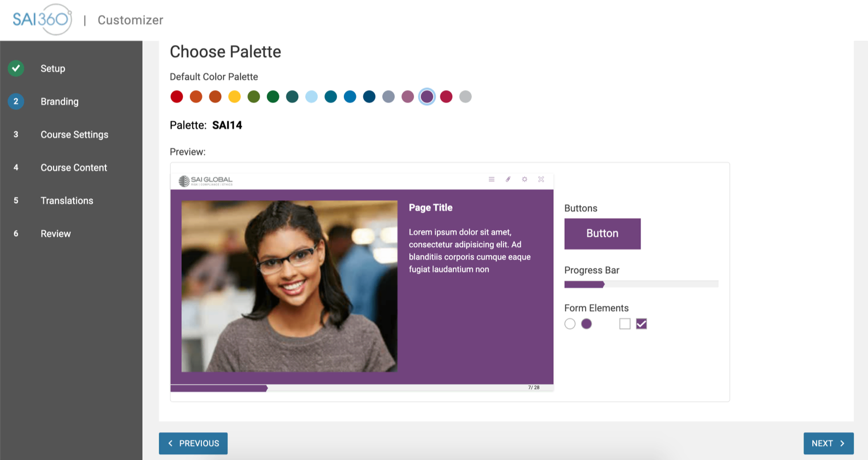This screenshot has height=460, width=868.
Task: Click the PREVIOUS button
Action: click(193, 443)
